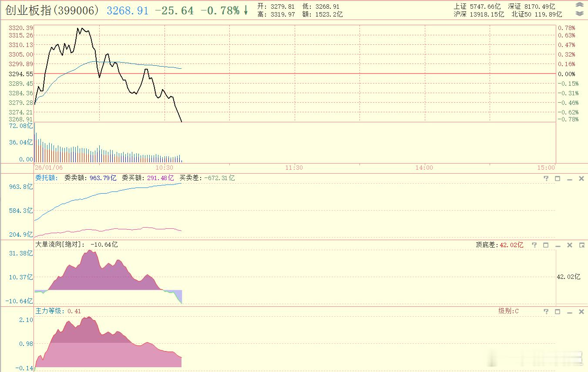Click the high price 高: 3319.97
588x372 pixels.
(276, 14)
